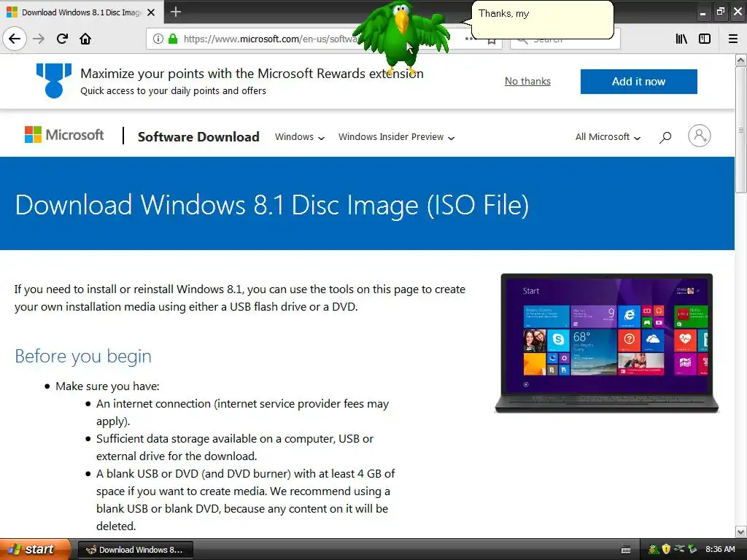Click the Microsoft logo

(64, 135)
